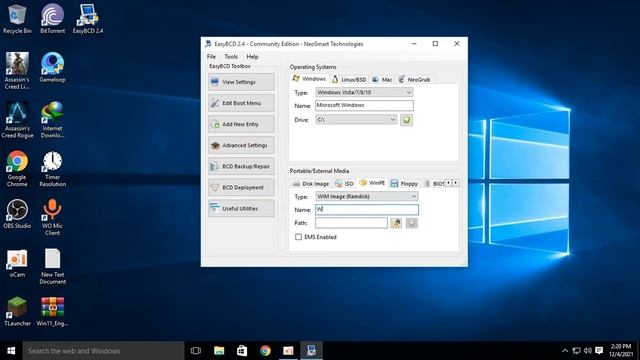
Task: Click the oCam taskbar icon
Action: [288, 351]
